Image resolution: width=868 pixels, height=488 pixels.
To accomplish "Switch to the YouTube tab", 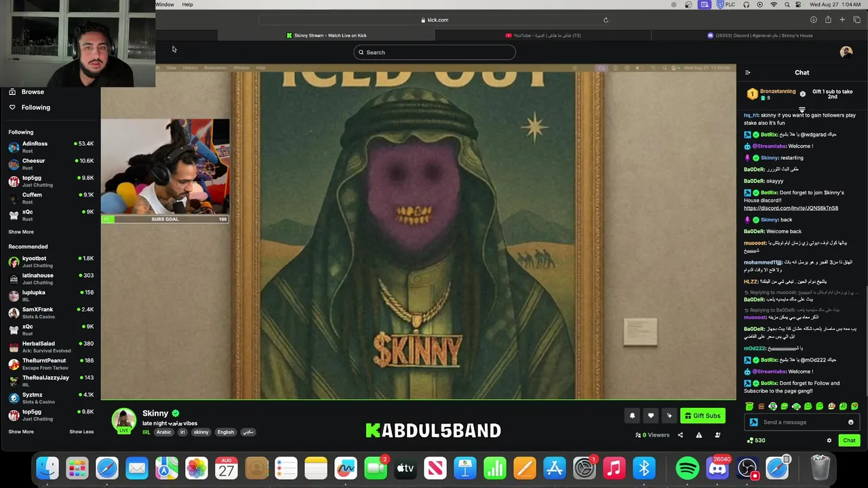I will (x=542, y=35).
